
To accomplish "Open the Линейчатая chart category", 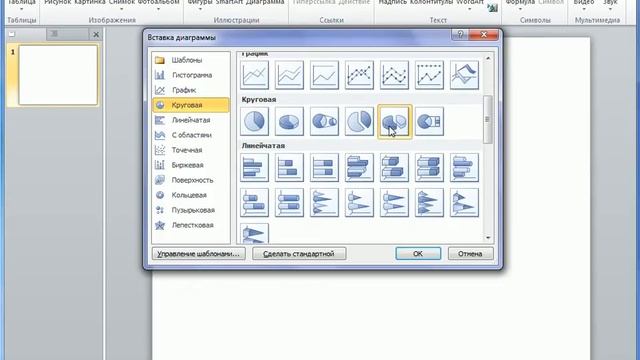I will coord(191,120).
